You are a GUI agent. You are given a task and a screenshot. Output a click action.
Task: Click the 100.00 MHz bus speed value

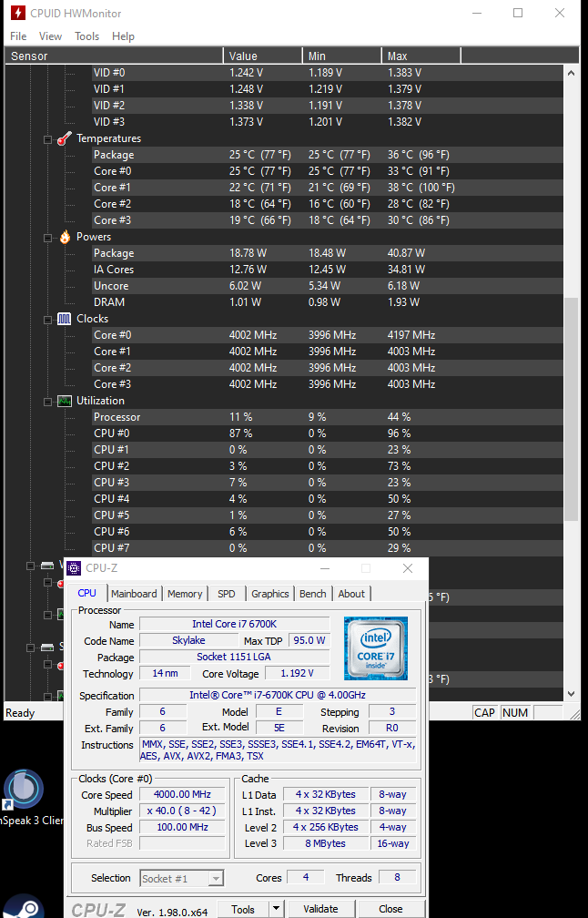point(183,827)
